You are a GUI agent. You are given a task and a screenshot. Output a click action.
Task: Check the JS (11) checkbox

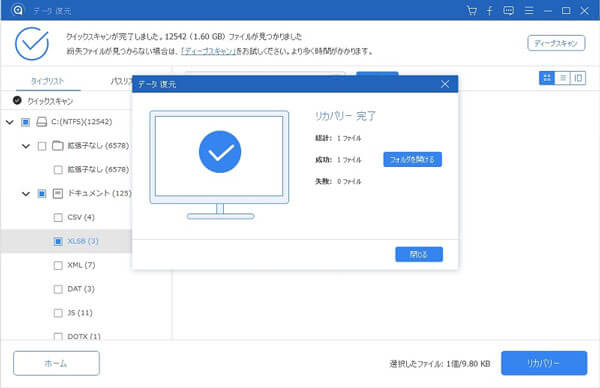click(58, 313)
